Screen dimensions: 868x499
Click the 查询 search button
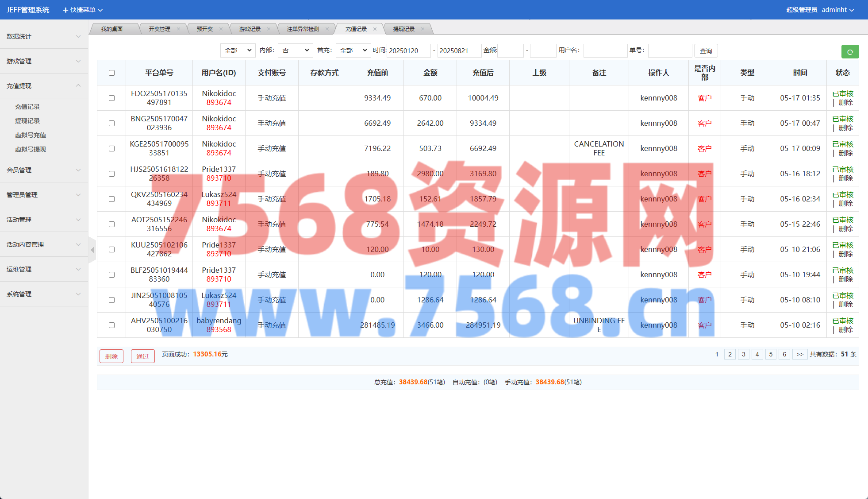tap(706, 51)
